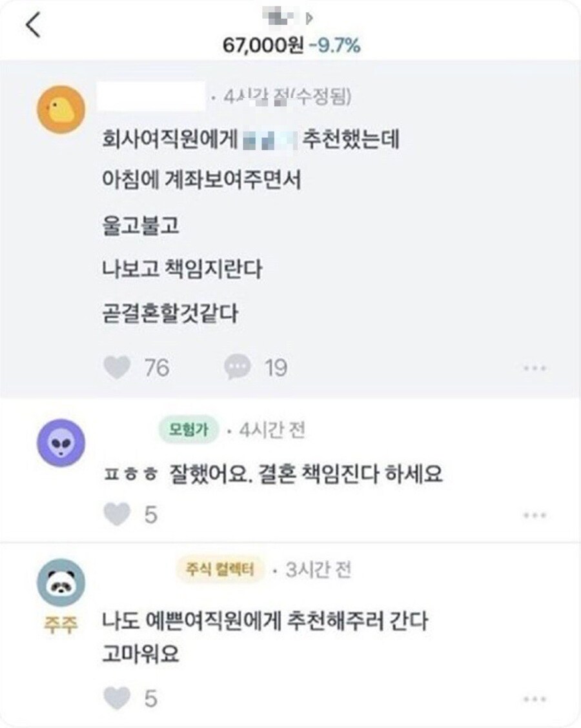Screen dimensions: 581x728
Task: Tap the comment count number 19
Action: 276,367
